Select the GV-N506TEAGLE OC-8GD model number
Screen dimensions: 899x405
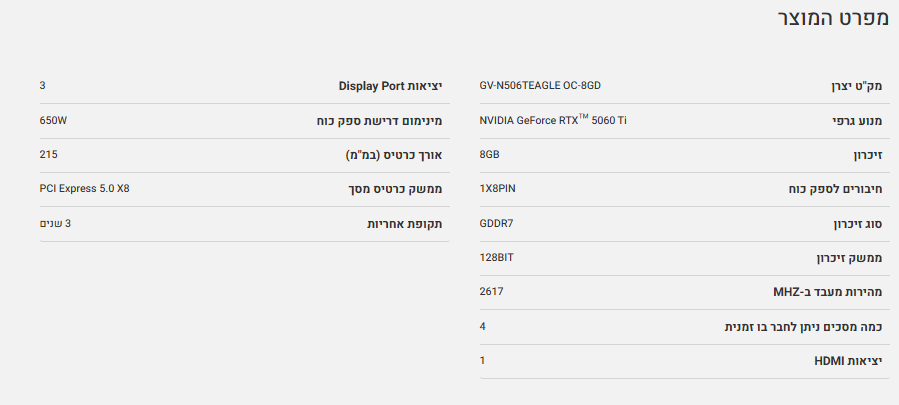(x=540, y=86)
